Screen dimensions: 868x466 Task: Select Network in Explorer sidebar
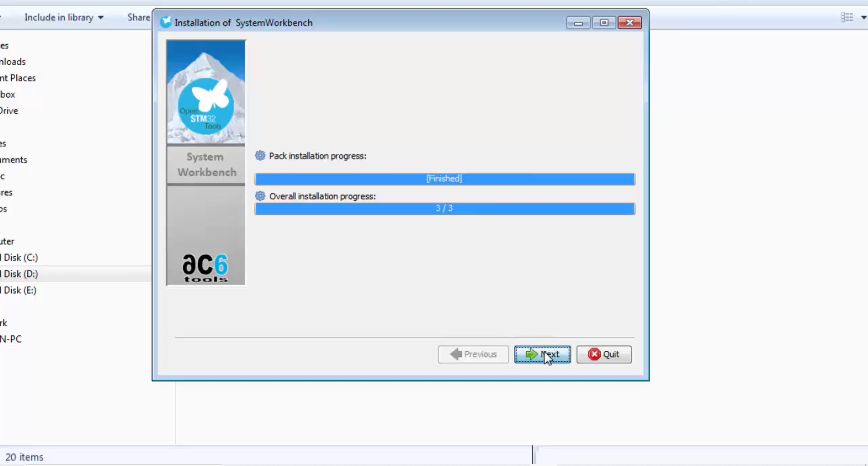(4, 323)
